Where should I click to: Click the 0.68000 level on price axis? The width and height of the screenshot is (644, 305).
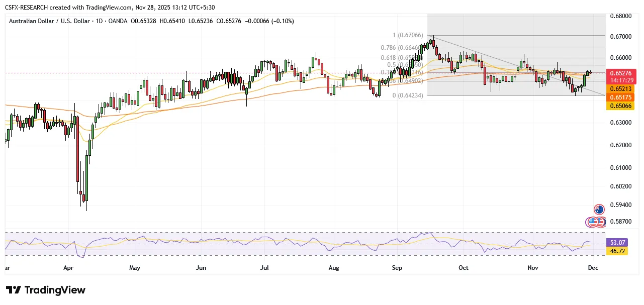623,16
